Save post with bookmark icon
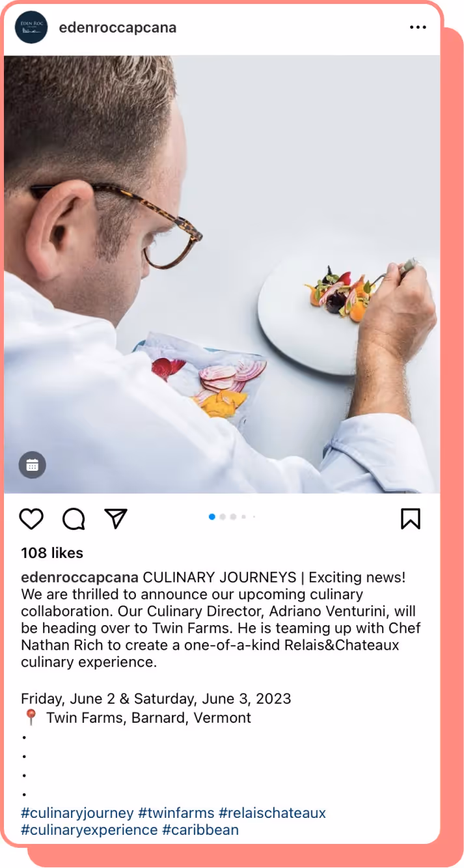The width and height of the screenshot is (464, 868). click(411, 518)
